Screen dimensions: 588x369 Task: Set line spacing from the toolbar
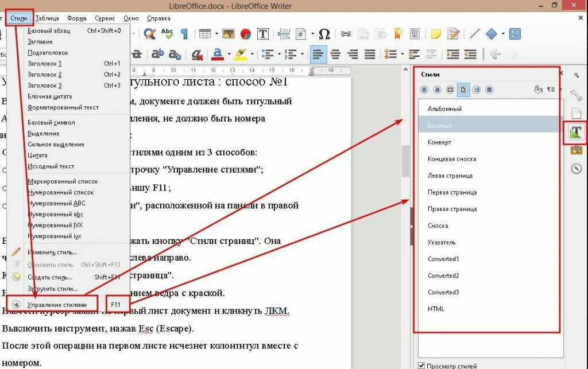[390, 55]
